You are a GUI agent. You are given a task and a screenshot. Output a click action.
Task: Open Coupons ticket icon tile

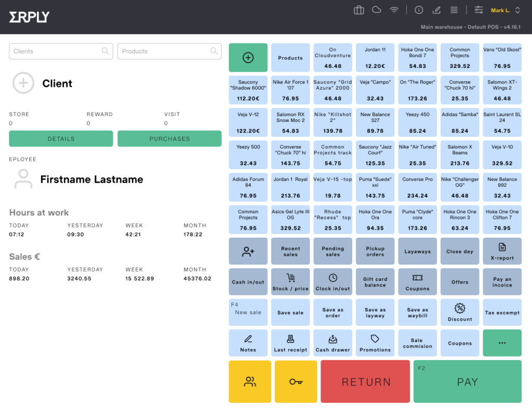[417, 282]
